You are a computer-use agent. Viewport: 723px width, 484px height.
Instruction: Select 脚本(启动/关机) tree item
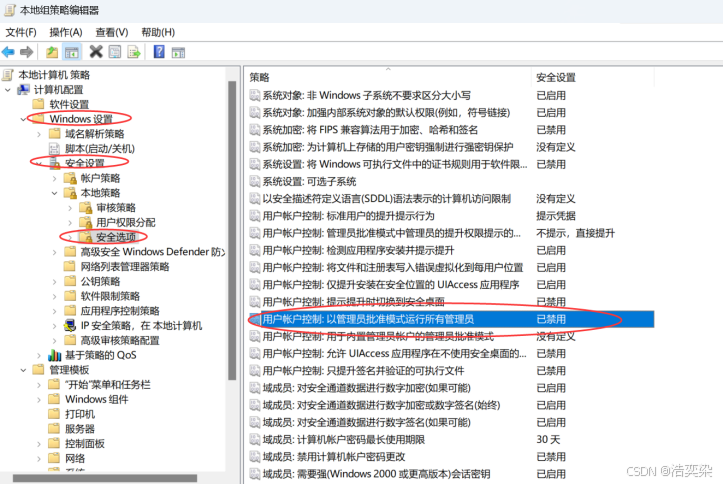click(x=100, y=148)
